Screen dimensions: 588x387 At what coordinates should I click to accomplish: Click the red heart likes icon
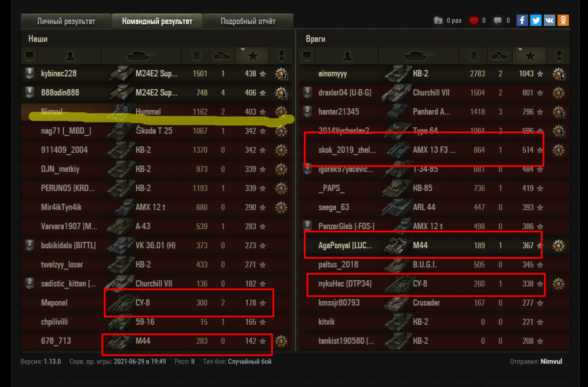474,21
